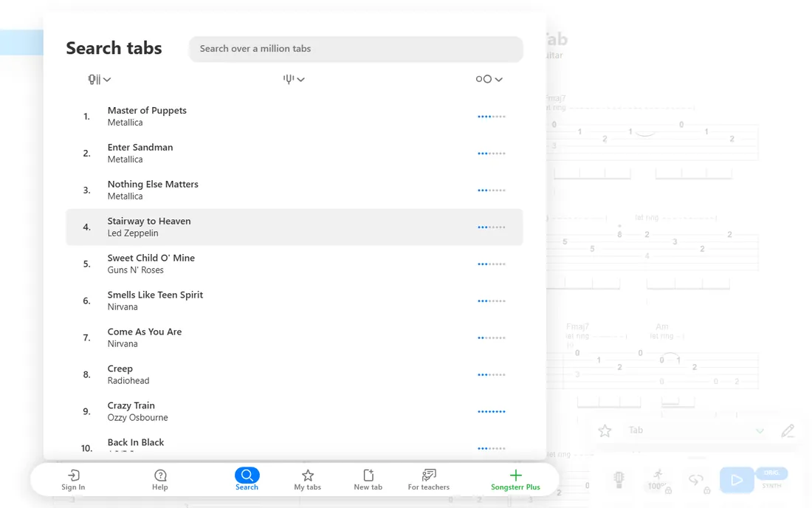Click difficulty dots for Sweet Child O' Mine
The width and height of the screenshot is (812, 508).
pyautogui.click(x=491, y=264)
